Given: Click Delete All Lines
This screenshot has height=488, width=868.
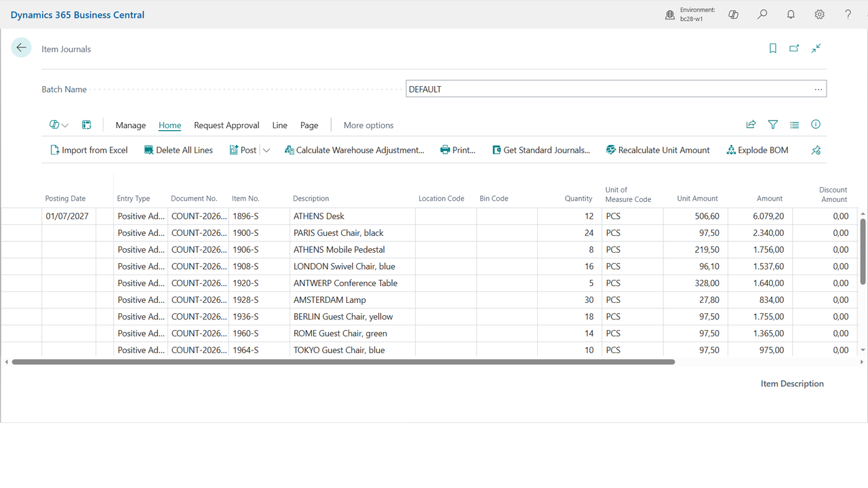Looking at the screenshot, I should tap(178, 150).
